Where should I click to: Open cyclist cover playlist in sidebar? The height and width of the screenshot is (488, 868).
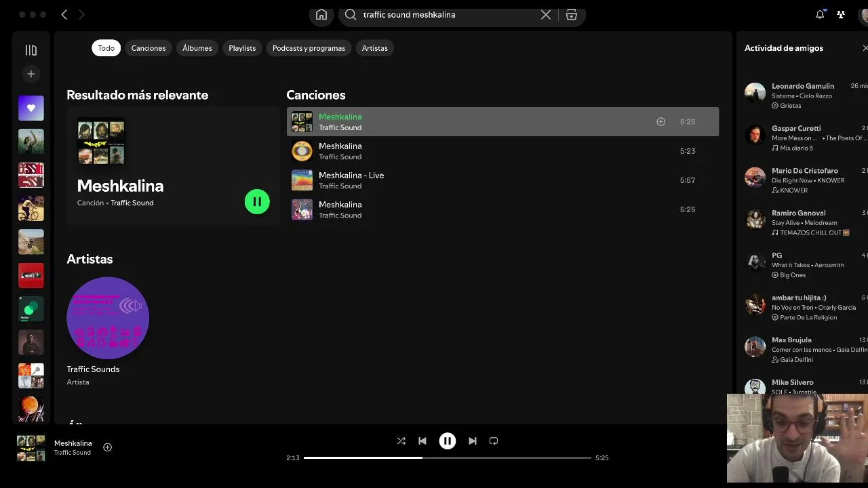[x=31, y=209]
